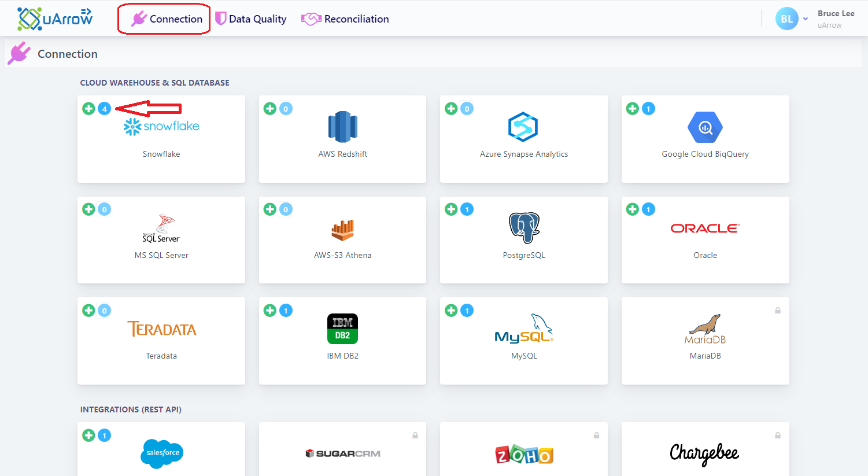This screenshot has width=868, height=476.
Task: Click AWS Redshift count badge
Action: click(286, 109)
